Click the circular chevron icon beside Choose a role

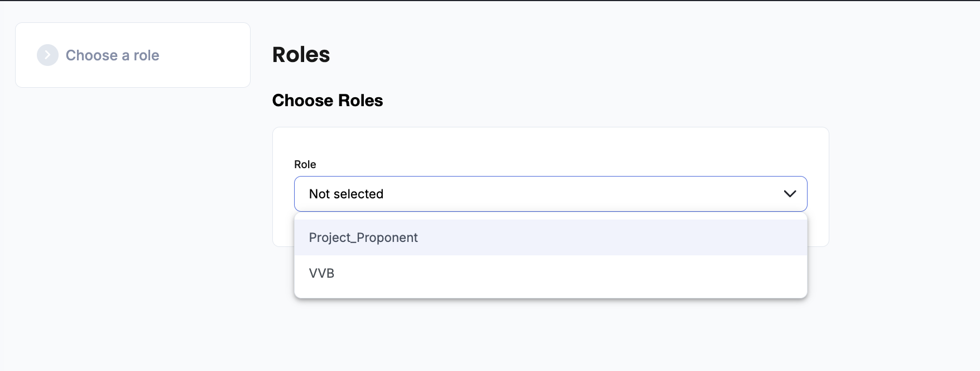click(47, 55)
